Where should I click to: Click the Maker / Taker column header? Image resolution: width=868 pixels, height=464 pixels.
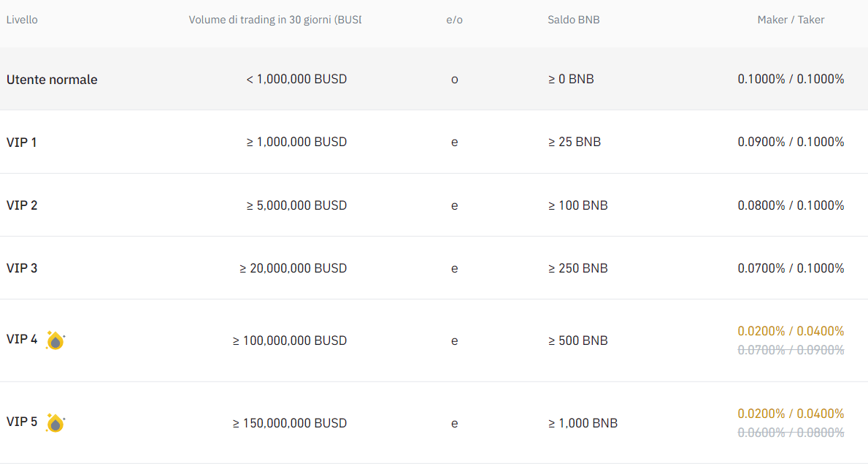tap(791, 20)
